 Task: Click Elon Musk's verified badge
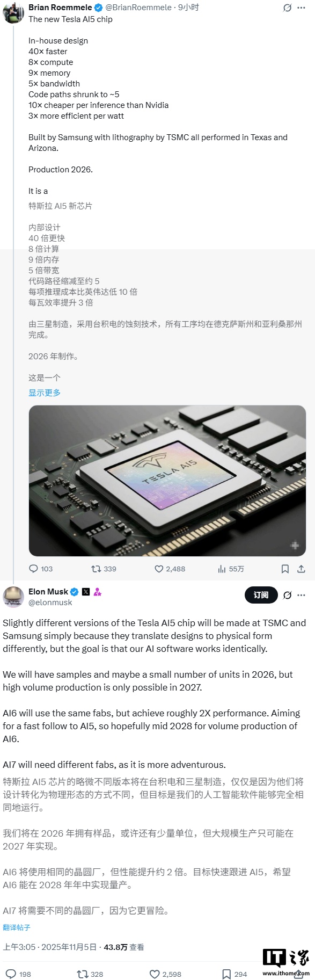coord(74,591)
